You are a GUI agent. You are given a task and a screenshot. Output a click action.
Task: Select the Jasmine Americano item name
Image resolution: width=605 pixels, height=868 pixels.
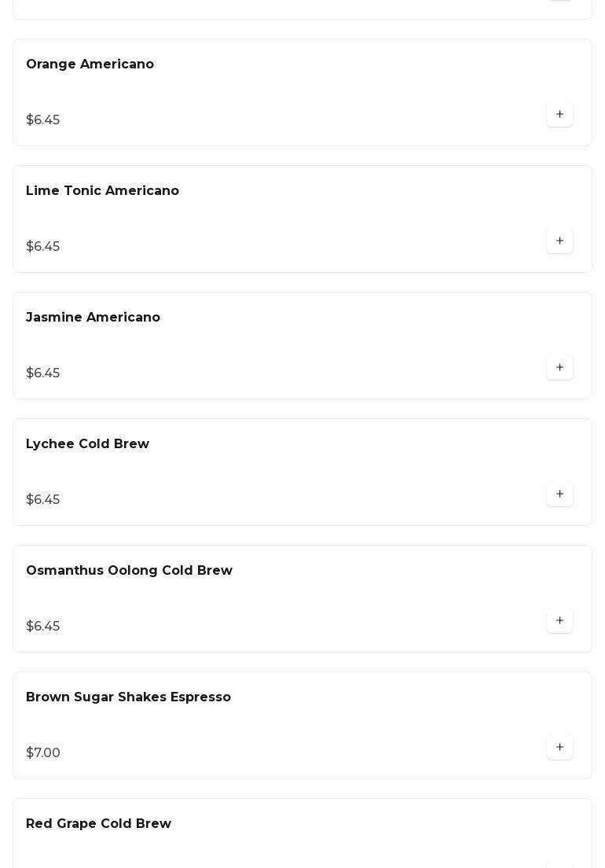coord(93,317)
